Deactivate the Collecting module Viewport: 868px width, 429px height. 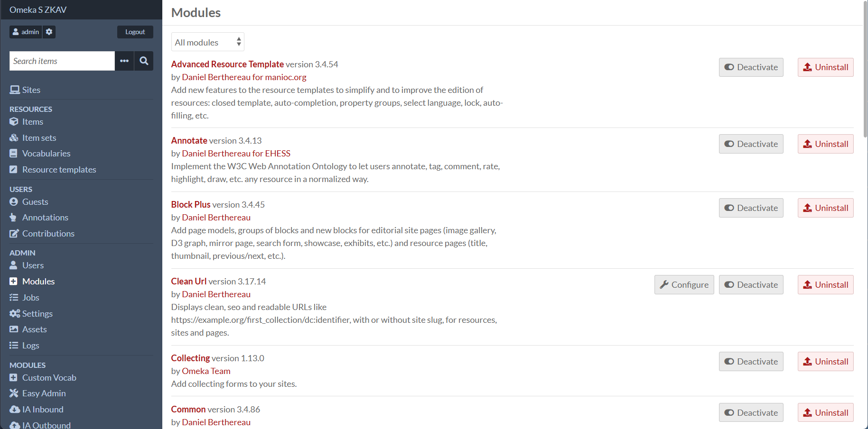(x=751, y=362)
